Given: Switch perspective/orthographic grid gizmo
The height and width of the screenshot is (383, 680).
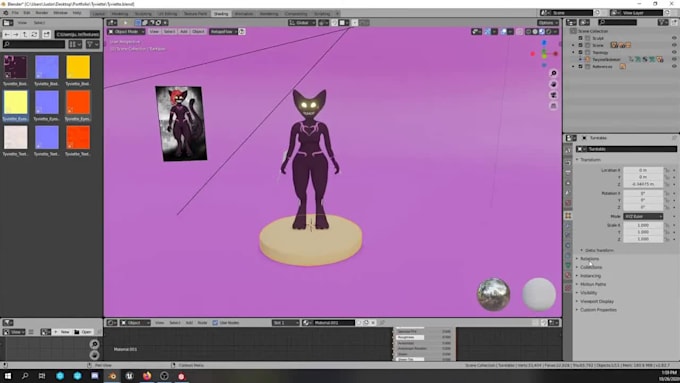Looking at the screenshot, I should [553, 106].
